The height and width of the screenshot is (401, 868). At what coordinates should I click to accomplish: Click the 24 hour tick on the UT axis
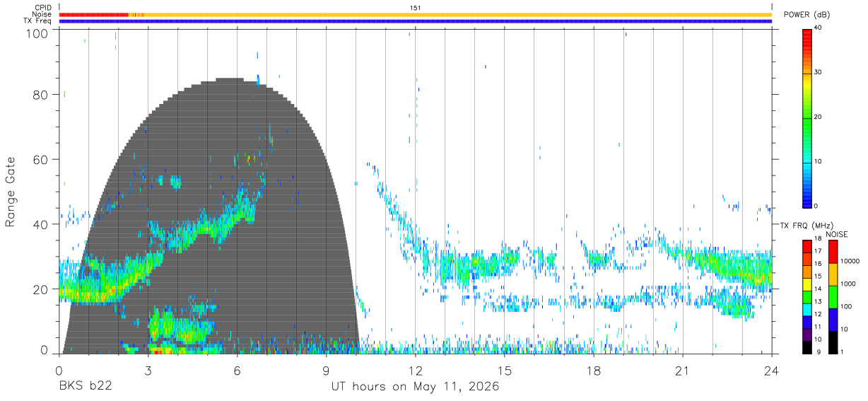click(771, 370)
